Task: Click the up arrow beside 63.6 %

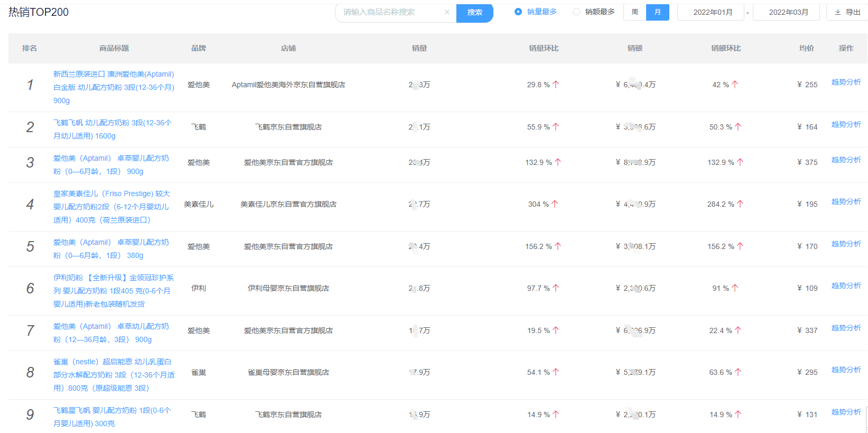Action: pyautogui.click(x=738, y=372)
